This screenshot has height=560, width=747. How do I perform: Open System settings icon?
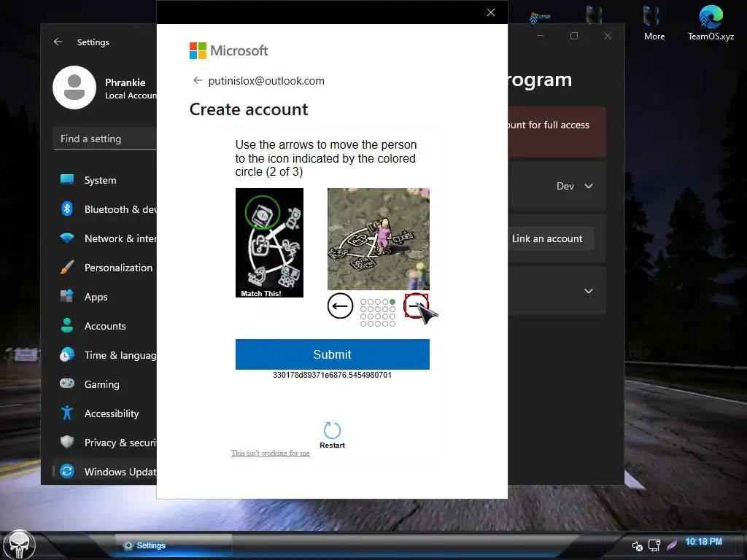(67, 179)
